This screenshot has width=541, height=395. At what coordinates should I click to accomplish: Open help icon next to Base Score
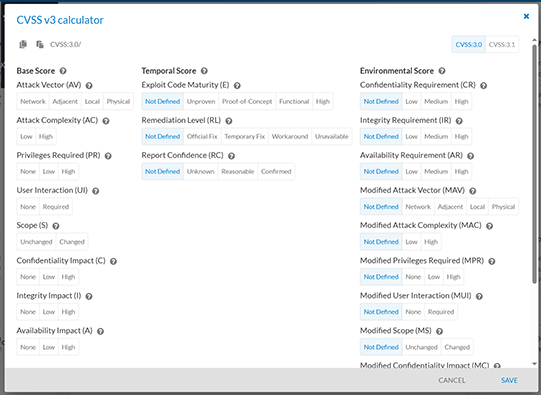pos(63,71)
